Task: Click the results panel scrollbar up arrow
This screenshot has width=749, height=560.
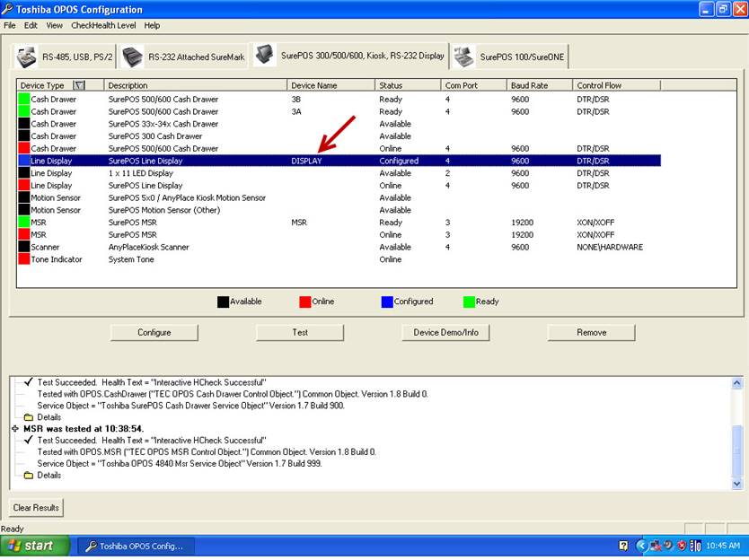Action: pyautogui.click(x=737, y=383)
